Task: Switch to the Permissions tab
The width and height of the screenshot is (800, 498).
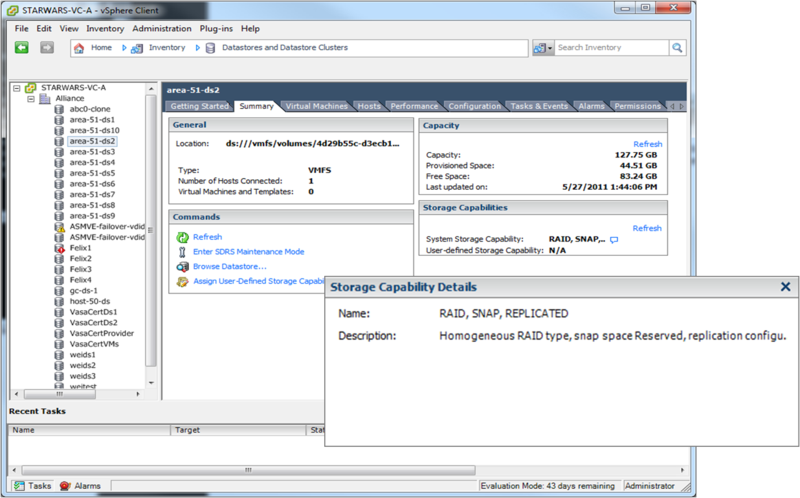Action: [x=638, y=106]
